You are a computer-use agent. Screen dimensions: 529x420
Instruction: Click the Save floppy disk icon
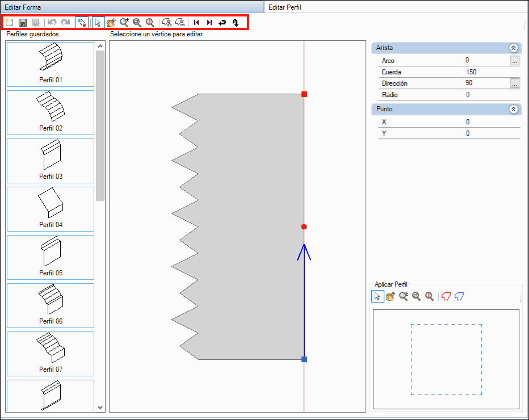click(x=23, y=23)
